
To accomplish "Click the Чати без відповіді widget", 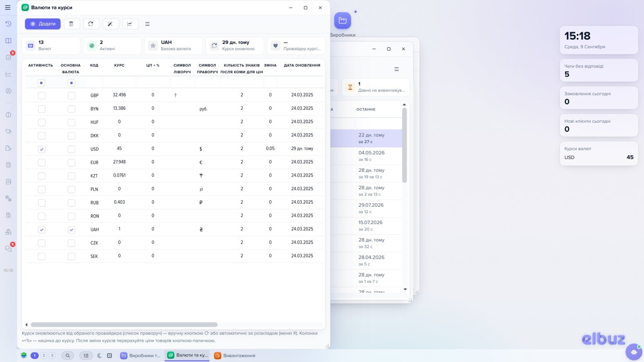I will tap(599, 70).
